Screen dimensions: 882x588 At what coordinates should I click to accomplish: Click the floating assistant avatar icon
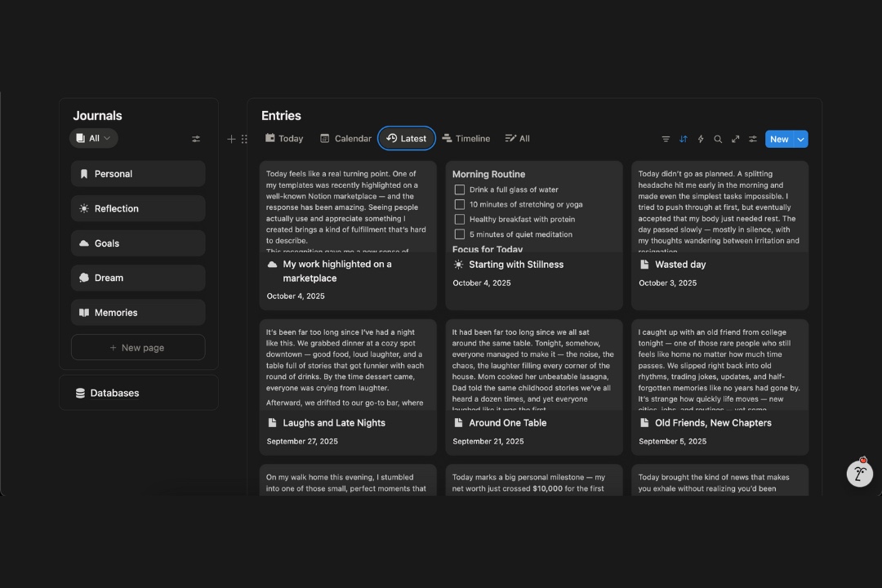coord(859,473)
